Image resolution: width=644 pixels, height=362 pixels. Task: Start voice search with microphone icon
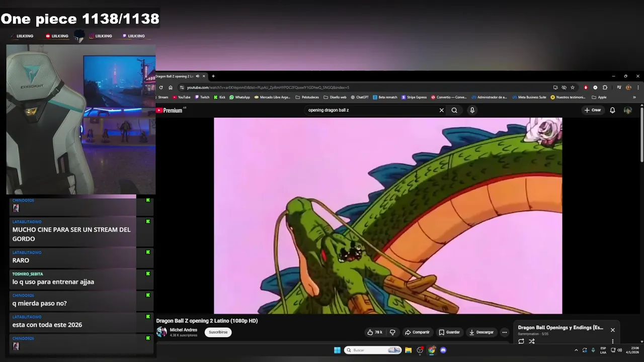[x=472, y=110]
